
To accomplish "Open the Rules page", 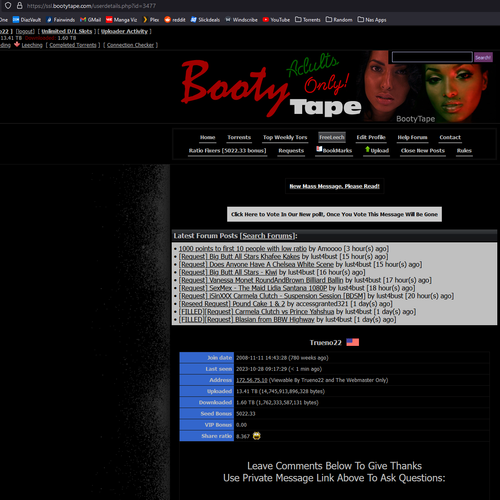I will click(x=464, y=151).
